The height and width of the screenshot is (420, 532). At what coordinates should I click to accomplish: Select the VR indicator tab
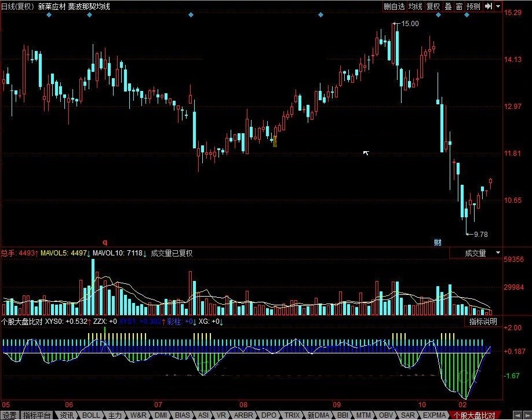pyautogui.click(x=221, y=415)
